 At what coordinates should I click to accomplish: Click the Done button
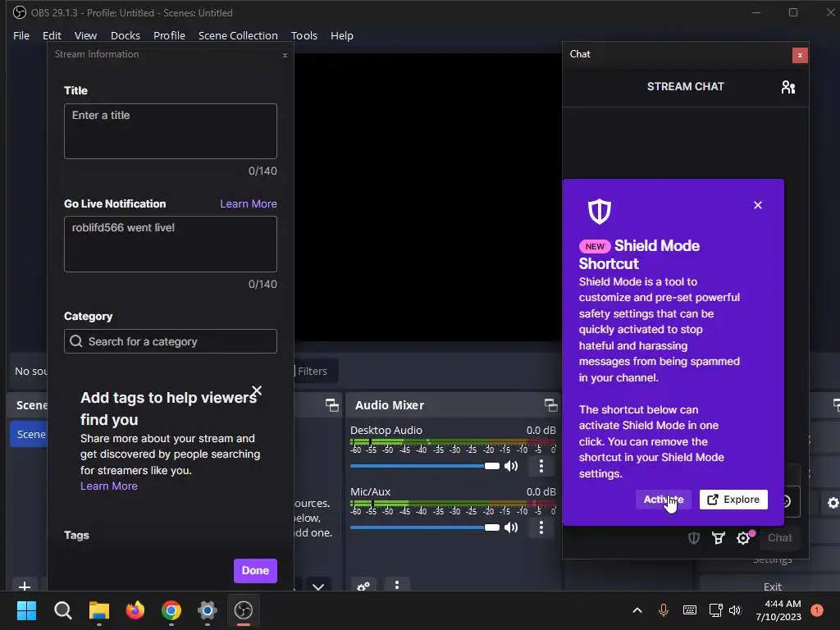click(x=255, y=571)
